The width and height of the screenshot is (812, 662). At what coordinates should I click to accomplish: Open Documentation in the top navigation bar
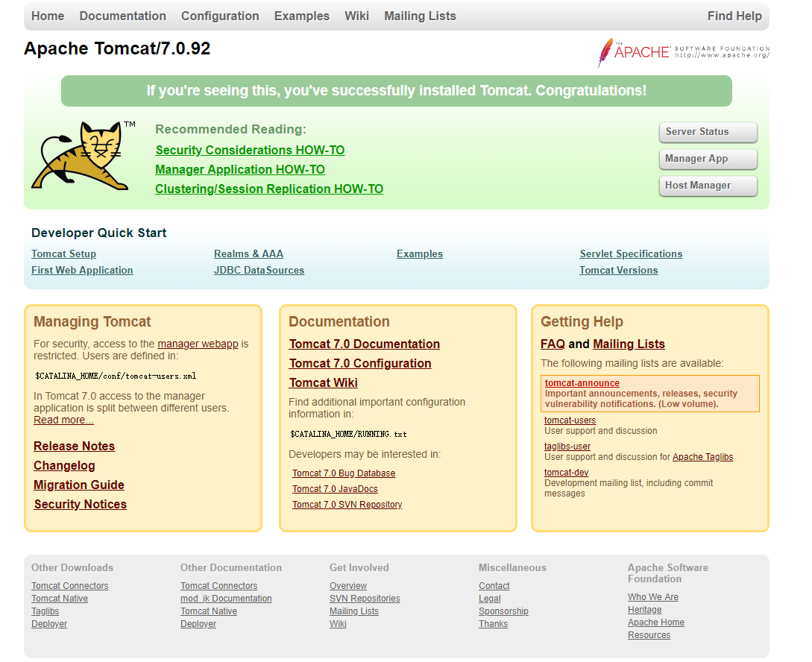[123, 16]
